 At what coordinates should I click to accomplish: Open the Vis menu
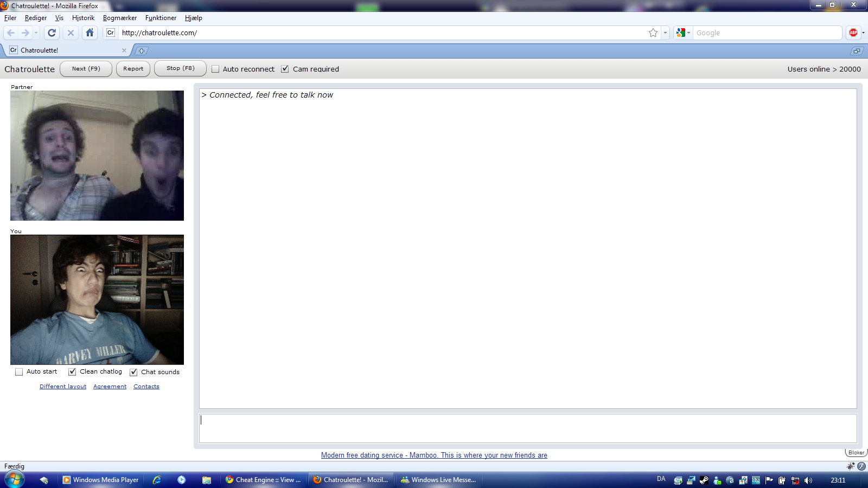tap(59, 18)
